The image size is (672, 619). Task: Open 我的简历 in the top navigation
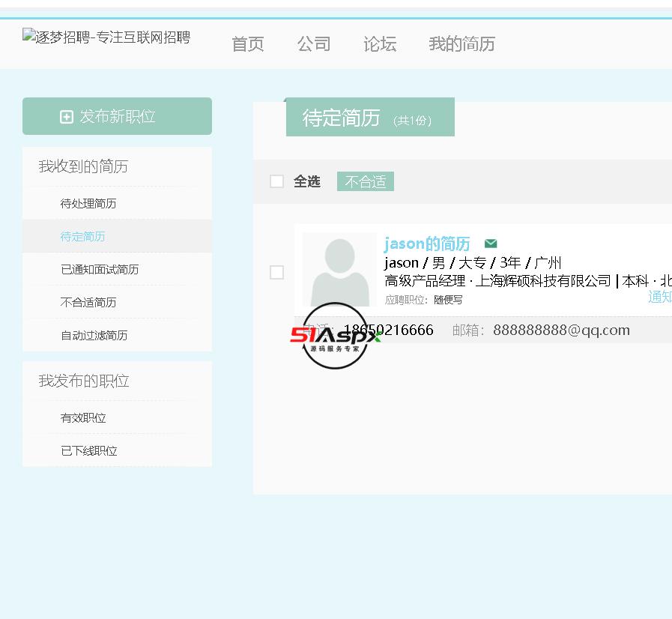(461, 44)
